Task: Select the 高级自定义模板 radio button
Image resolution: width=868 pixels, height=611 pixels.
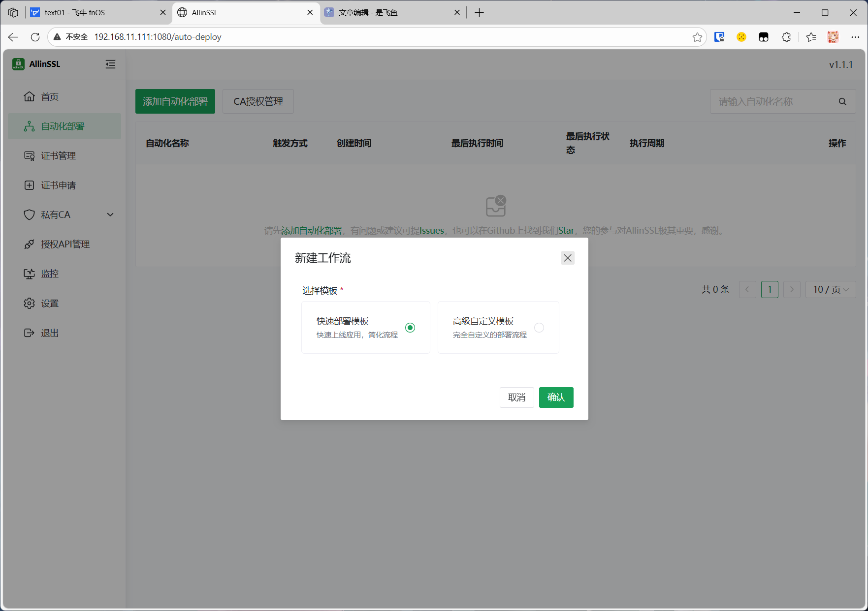Action: (x=539, y=328)
